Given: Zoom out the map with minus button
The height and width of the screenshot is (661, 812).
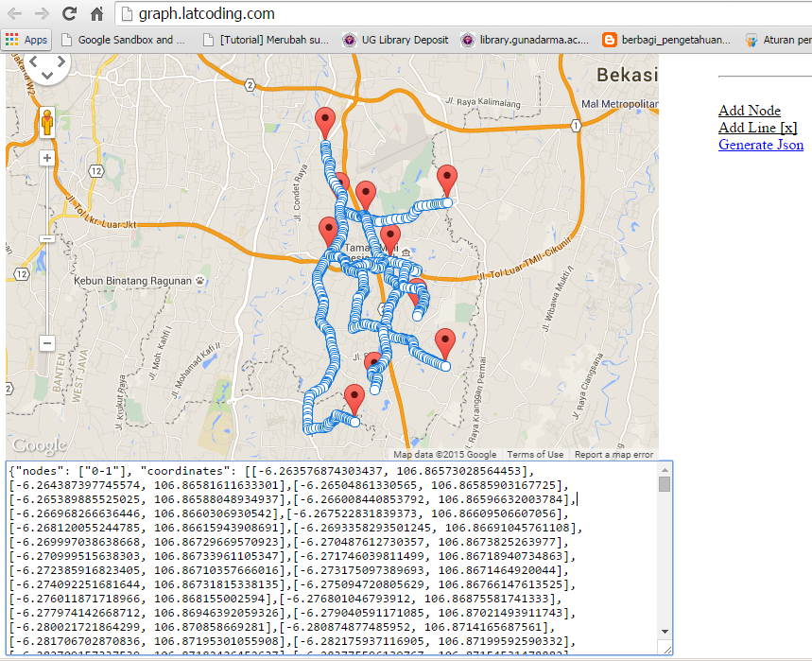Looking at the screenshot, I should coord(47,343).
